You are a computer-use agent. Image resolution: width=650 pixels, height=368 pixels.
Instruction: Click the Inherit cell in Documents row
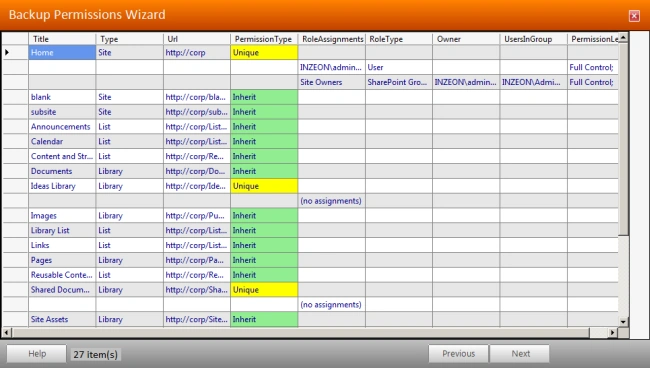point(264,171)
